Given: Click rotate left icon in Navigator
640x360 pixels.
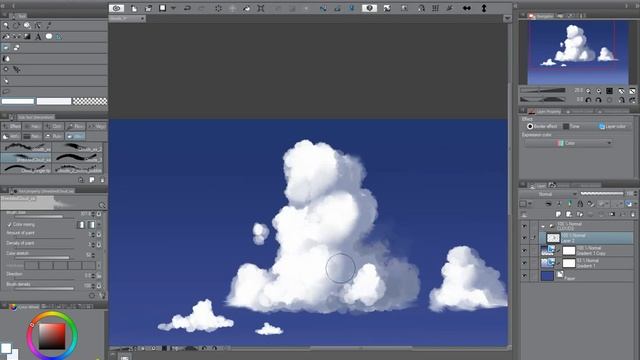Looking at the screenshot, I should coord(588,100).
